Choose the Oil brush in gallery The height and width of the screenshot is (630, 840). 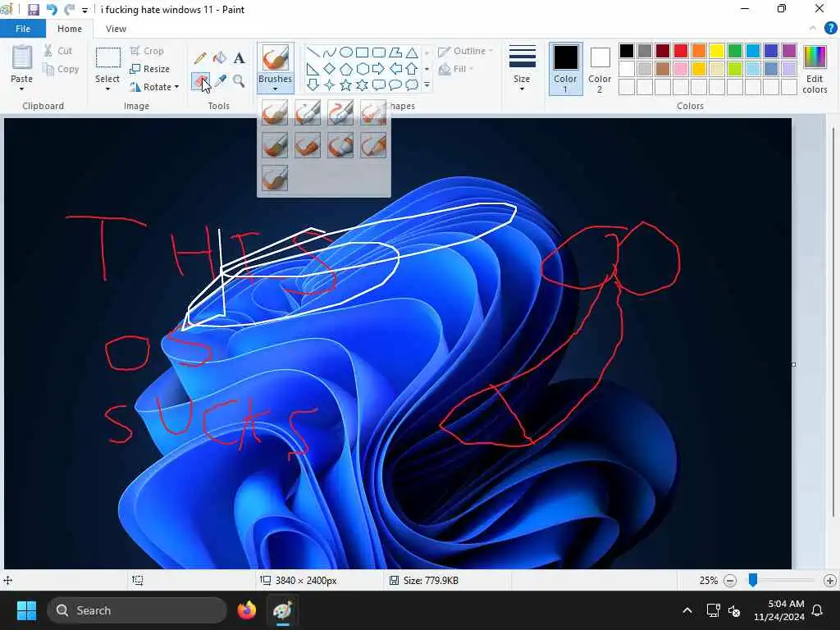pos(275,146)
